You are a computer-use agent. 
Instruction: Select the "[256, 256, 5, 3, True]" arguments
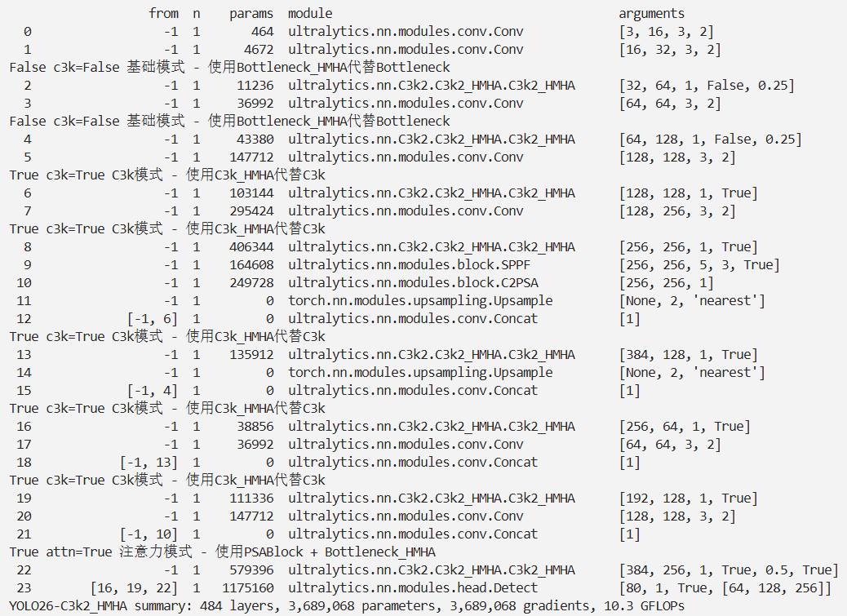point(699,264)
